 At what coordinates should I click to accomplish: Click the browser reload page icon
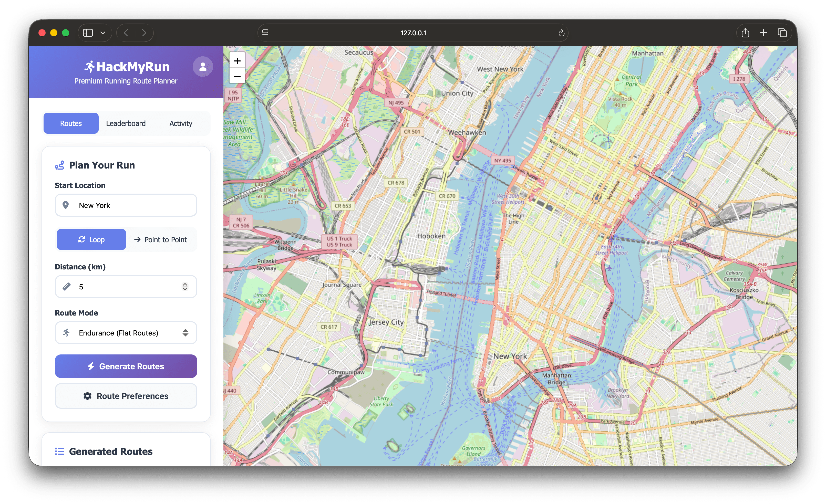click(561, 33)
